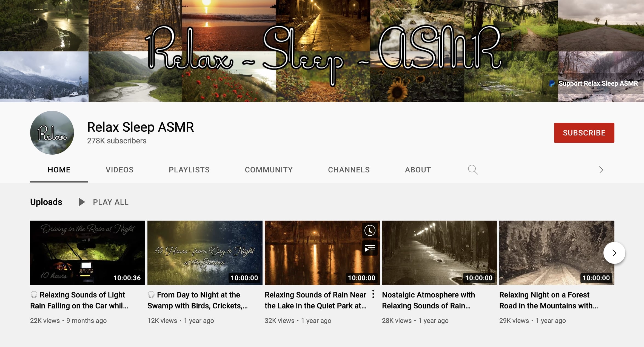Viewport: 644px width, 347px height.
Task: Open the CHANNELS tab
Action: coord(349,170)
